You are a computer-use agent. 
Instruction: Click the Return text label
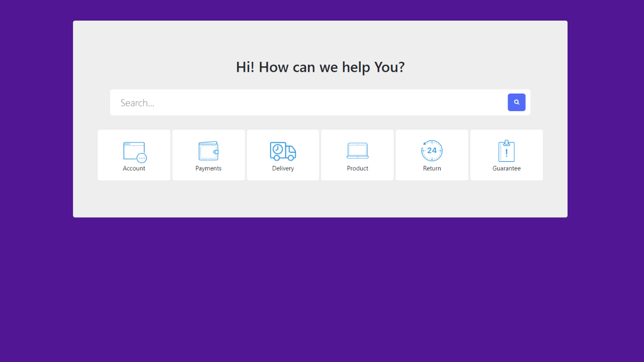tap(432, 168)
